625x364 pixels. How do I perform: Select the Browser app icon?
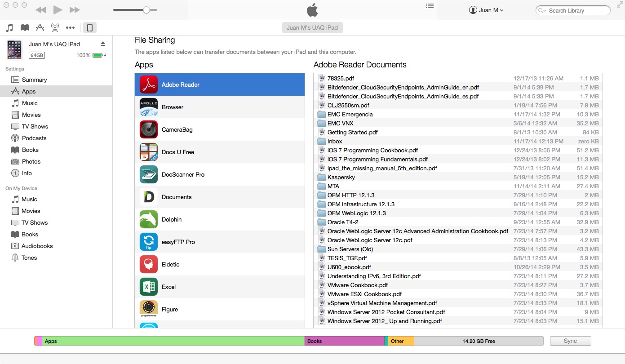pos(149,107)
